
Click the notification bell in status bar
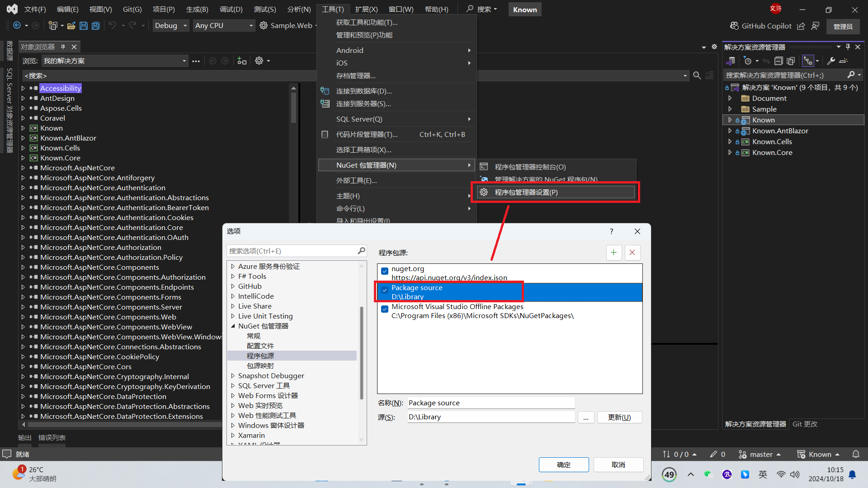[856, 454]
